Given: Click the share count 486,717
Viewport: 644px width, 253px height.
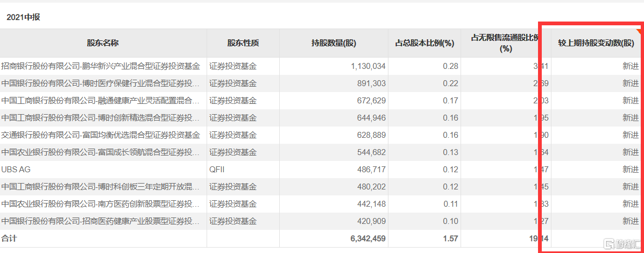Looking at the screenshot, I should click(x=372, y=170).
